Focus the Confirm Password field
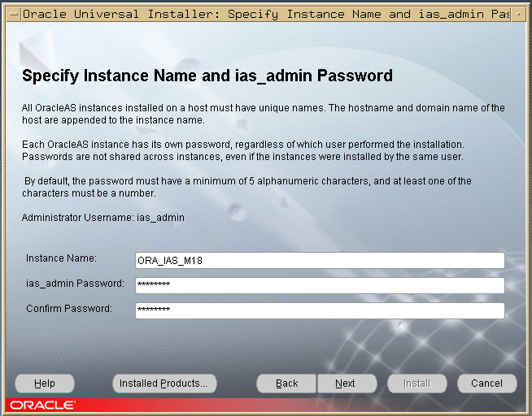 [320, 310]
